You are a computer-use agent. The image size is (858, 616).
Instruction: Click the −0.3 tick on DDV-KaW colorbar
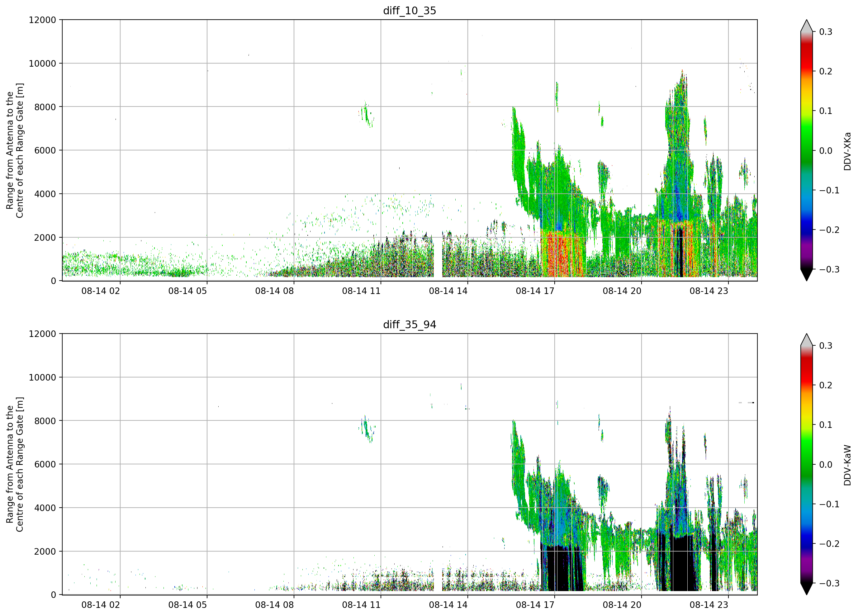point(829,584)
